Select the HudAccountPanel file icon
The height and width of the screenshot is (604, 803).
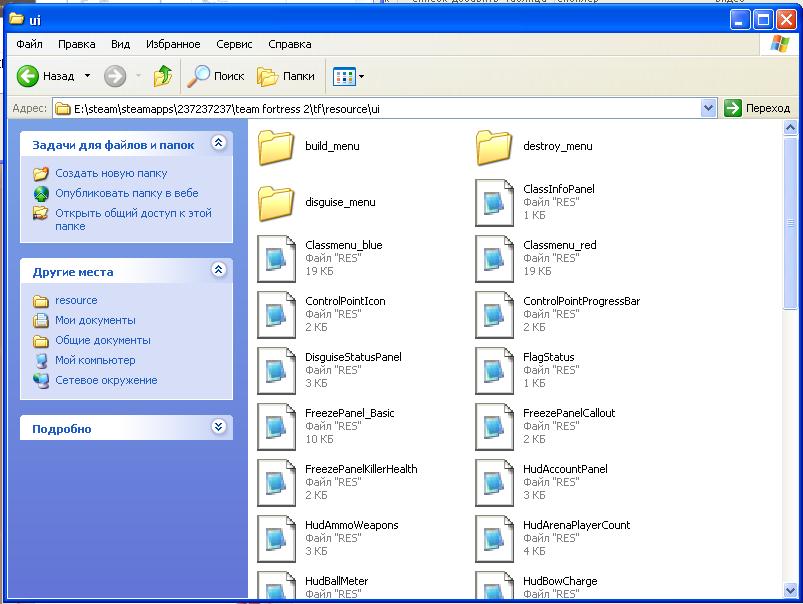point(494,483)
